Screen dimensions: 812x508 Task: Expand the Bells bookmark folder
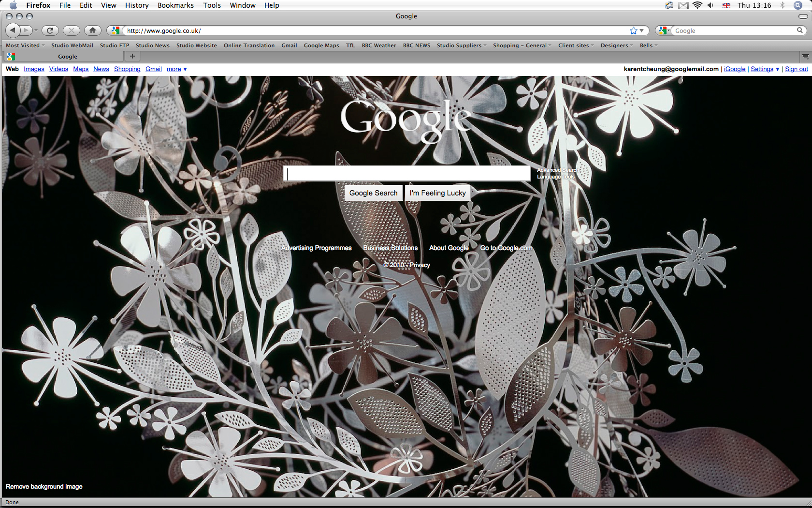pos(649,45)
